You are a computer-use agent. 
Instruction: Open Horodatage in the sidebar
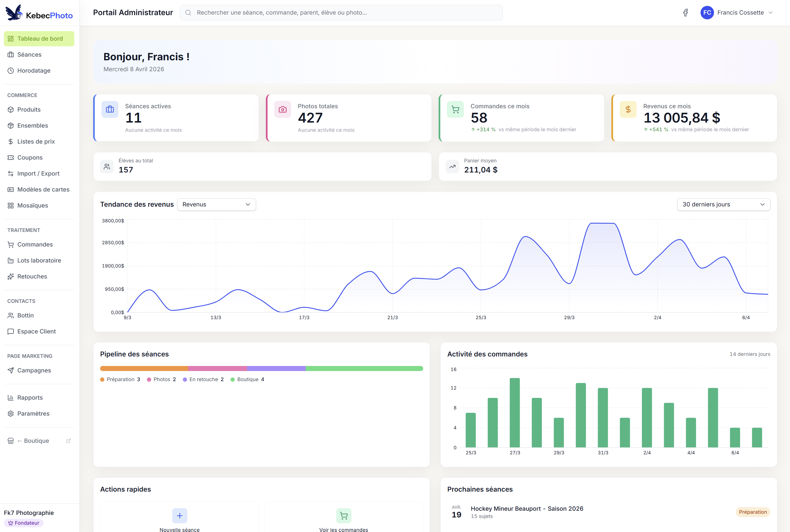coord(34,71)
